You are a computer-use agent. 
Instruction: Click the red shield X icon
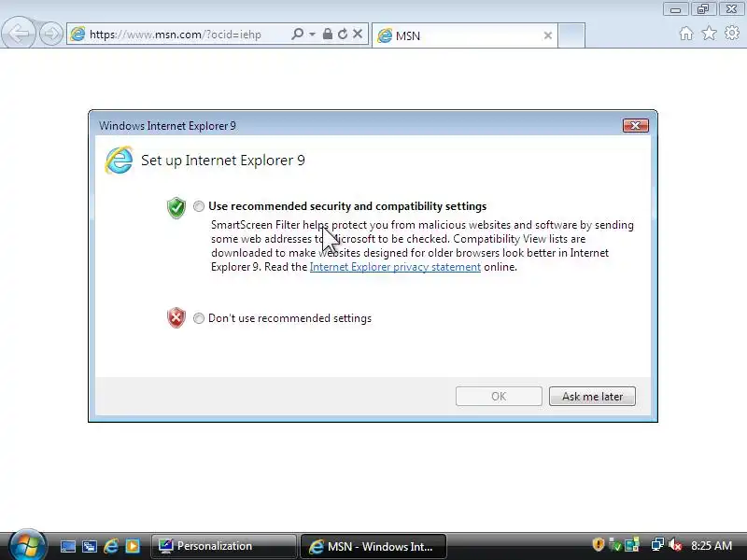click(176, 317)
